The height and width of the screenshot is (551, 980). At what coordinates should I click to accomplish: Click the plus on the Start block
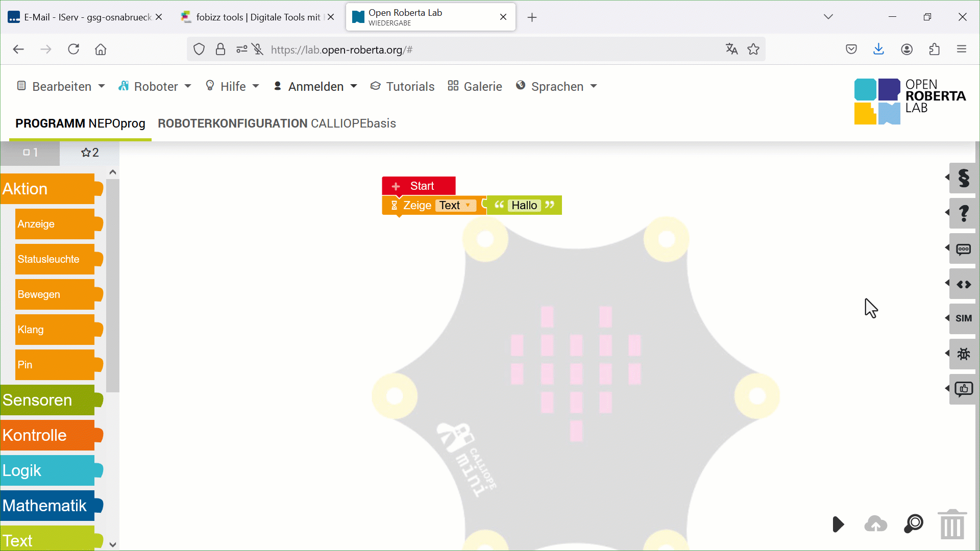pos(396,186)
